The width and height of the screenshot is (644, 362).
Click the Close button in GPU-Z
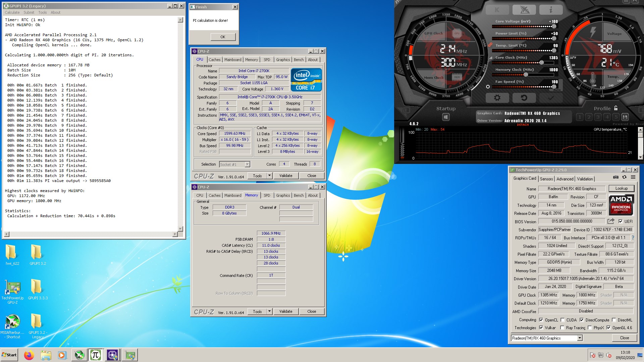(x=625, y=338)
